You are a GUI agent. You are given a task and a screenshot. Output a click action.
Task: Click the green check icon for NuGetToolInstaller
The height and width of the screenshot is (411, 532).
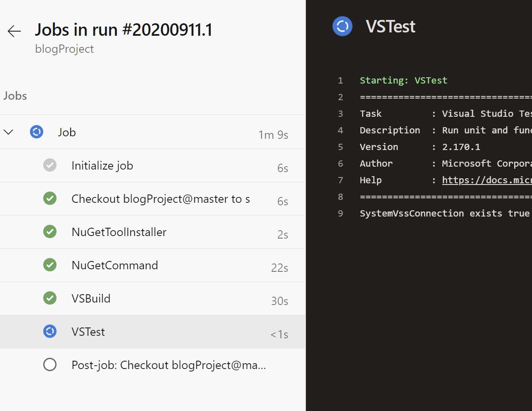click(50, 232)
